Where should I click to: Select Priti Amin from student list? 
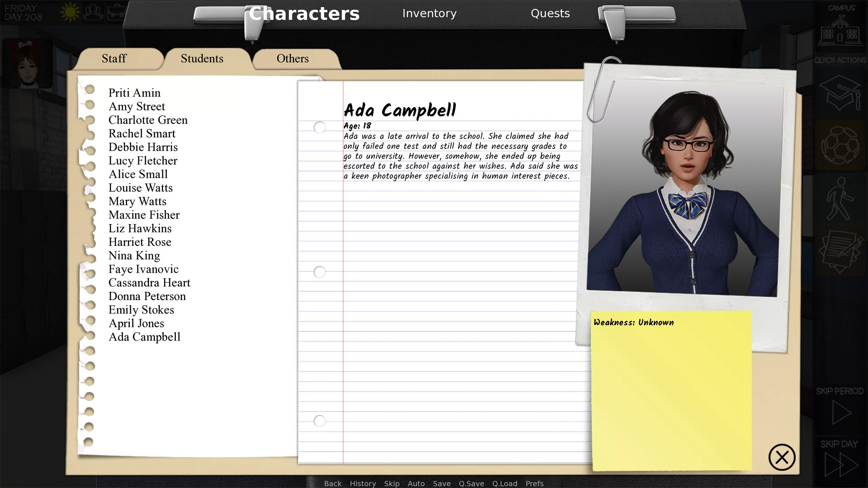[x=134, y=93]
